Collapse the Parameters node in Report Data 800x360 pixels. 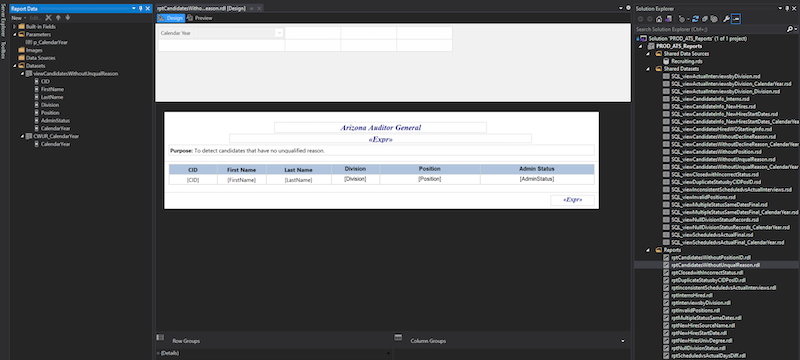click(15, 35)
